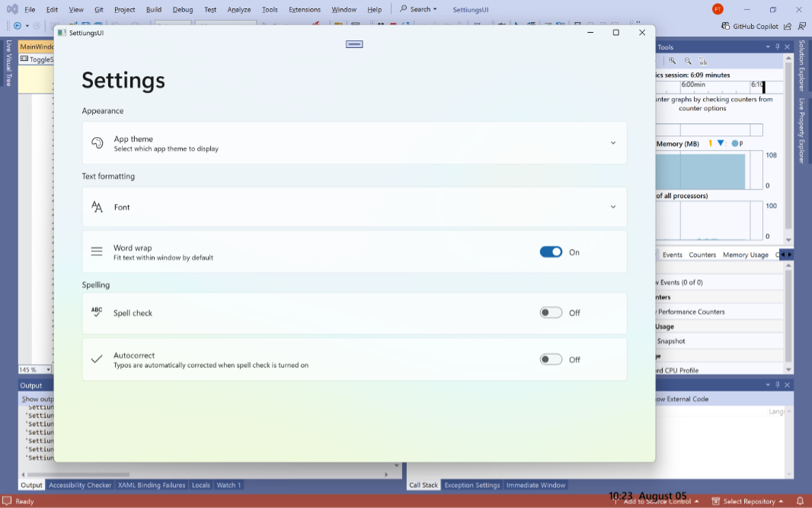This screenshot has height=508, width=812.
Task: Open the 145 % zoom level dropdown
Action: tap(48, 370)
